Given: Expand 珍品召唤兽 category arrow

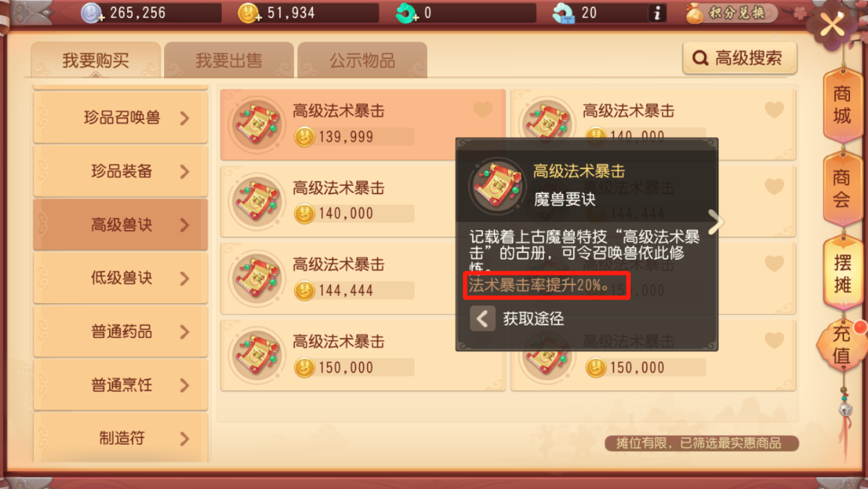Looking at the screenshot, I should pyautogui.click(x=184, y=118).
